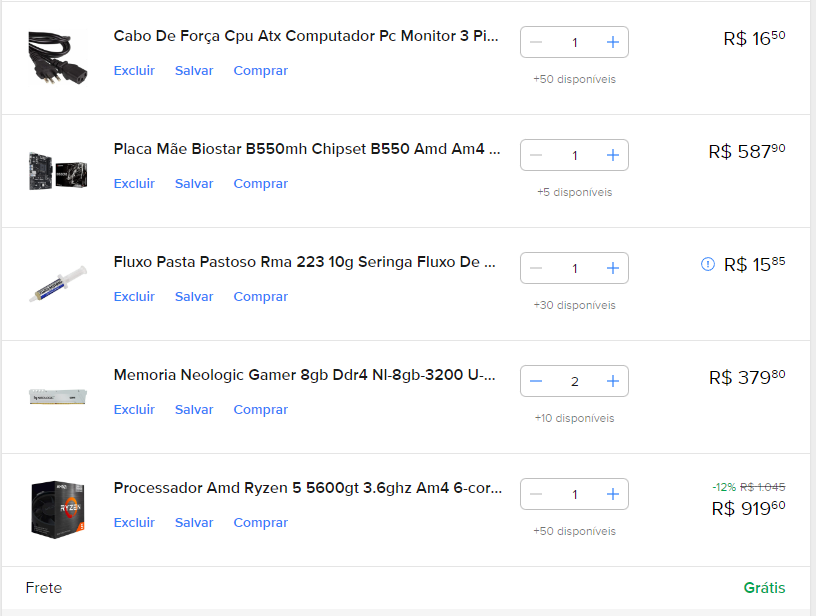Save Fluxo Pasta Pastoso with Salvar
This screenshot has height=616, width=816.
pos(194,297)
